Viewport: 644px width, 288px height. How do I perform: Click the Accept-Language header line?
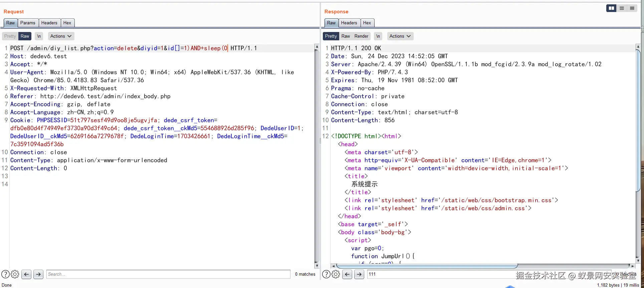62,112
